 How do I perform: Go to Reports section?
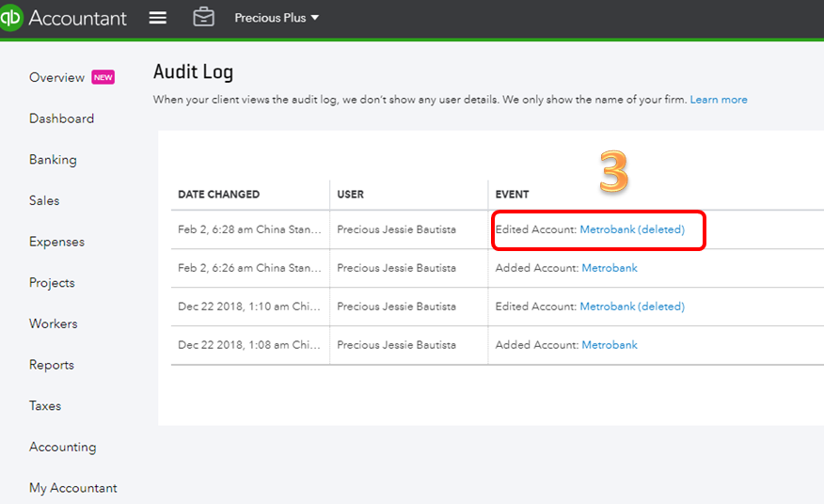click(51, 365)
